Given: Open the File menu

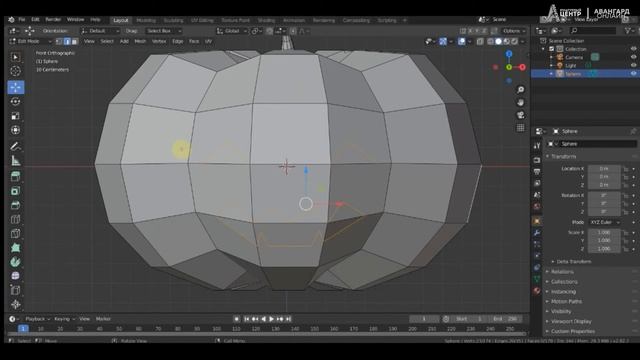Looking at the screenshot, I should [x=22, y=20].
